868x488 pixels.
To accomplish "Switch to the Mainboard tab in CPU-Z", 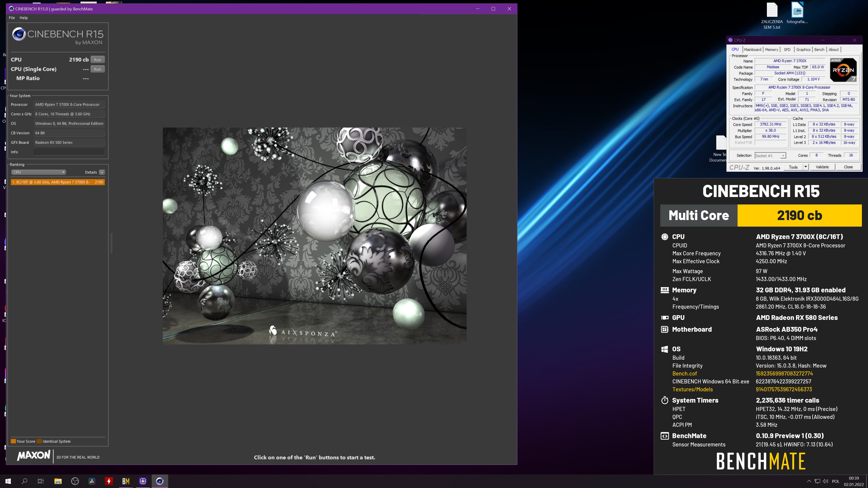I will tap(752, 49).
